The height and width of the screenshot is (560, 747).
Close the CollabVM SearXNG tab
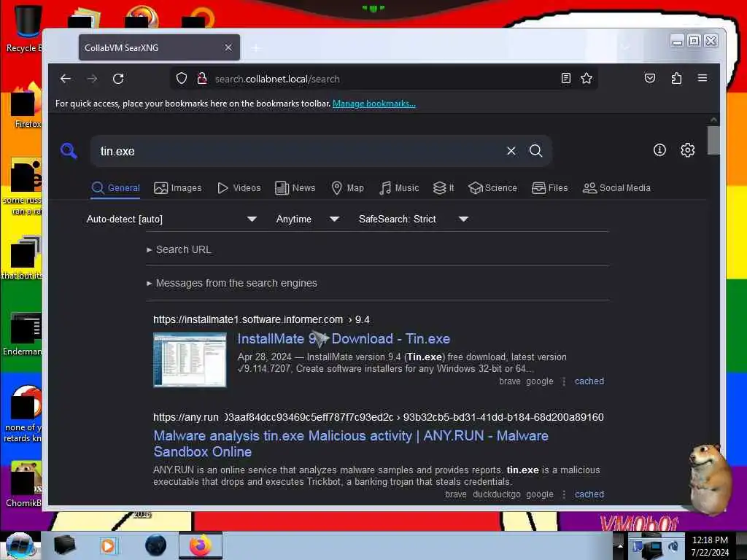click(228, 47)
